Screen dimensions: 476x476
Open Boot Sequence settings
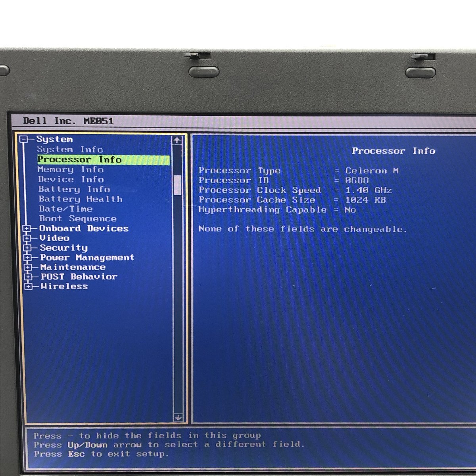(78, 219)
